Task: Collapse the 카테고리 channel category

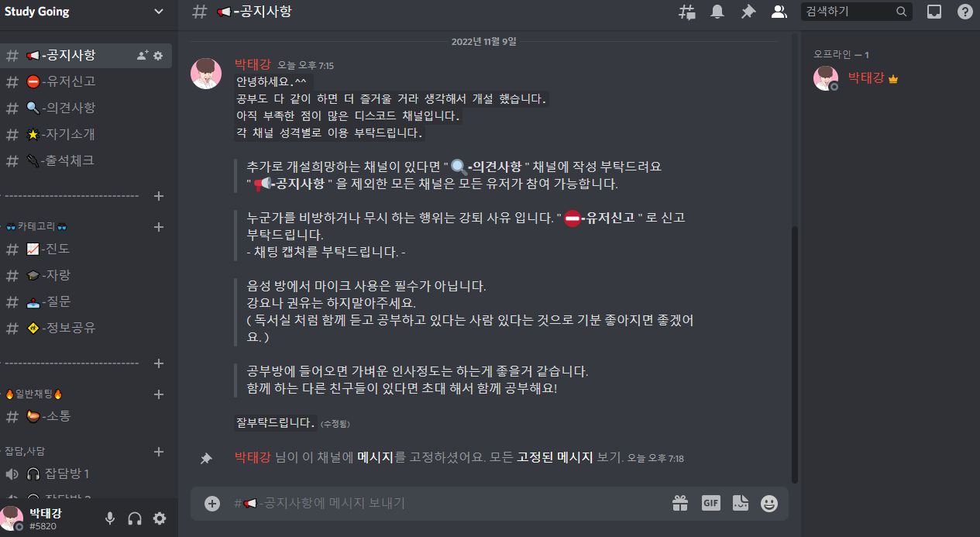Action: (x=36, y=226)
